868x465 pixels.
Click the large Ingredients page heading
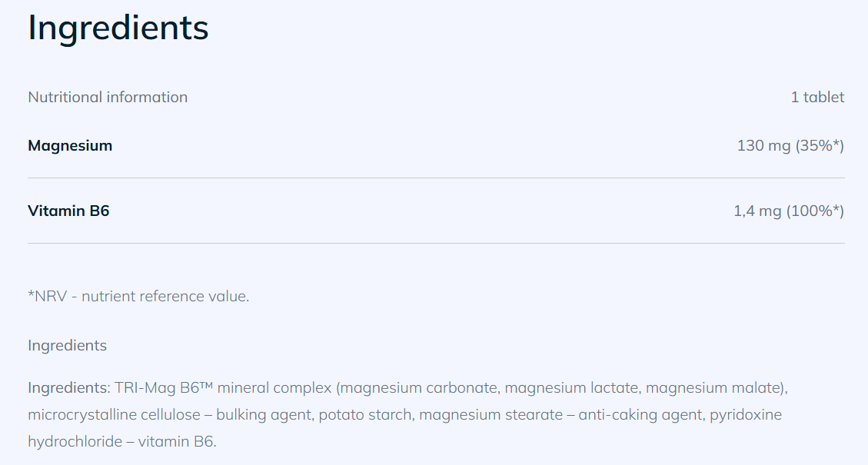click(x=118, y=28)
